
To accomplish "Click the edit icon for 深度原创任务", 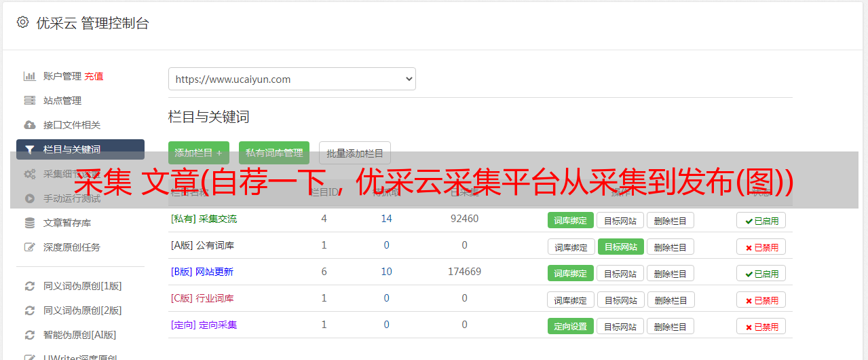I will (29, 247).
